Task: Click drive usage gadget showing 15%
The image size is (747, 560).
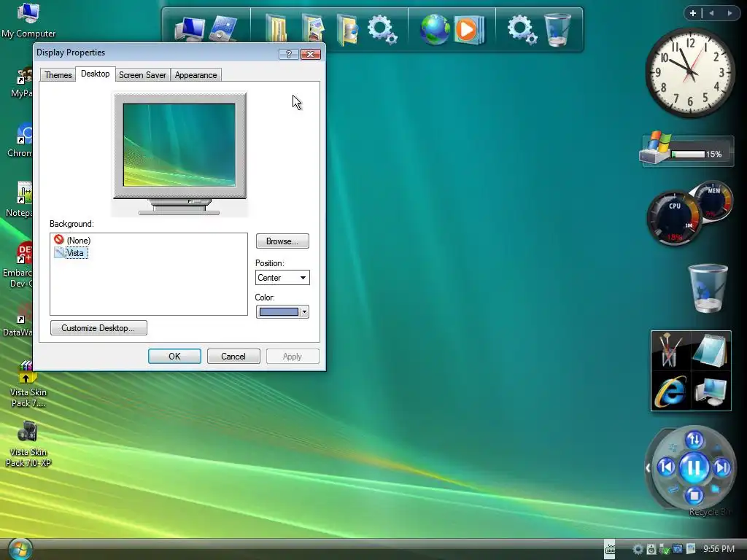Action: point(686,150)
